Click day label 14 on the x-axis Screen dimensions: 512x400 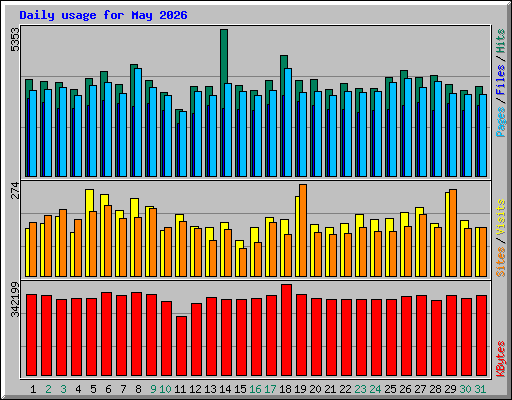[x=225, y=389]
